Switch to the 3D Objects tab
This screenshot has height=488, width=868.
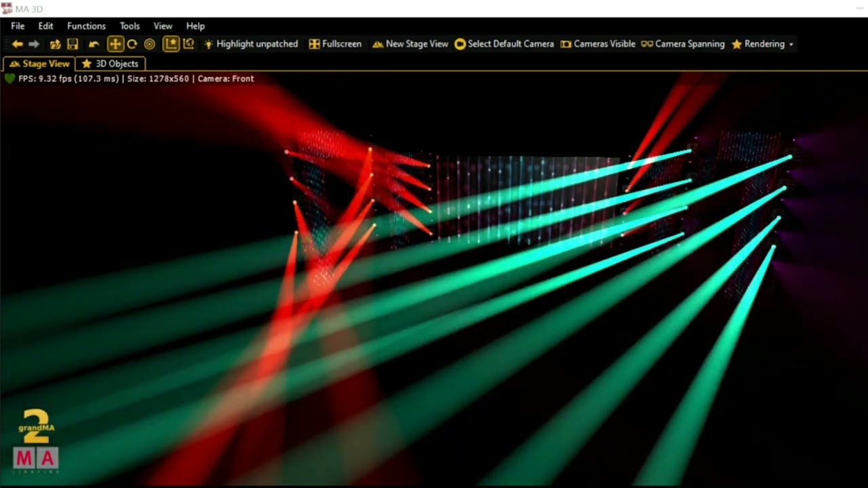111,64
